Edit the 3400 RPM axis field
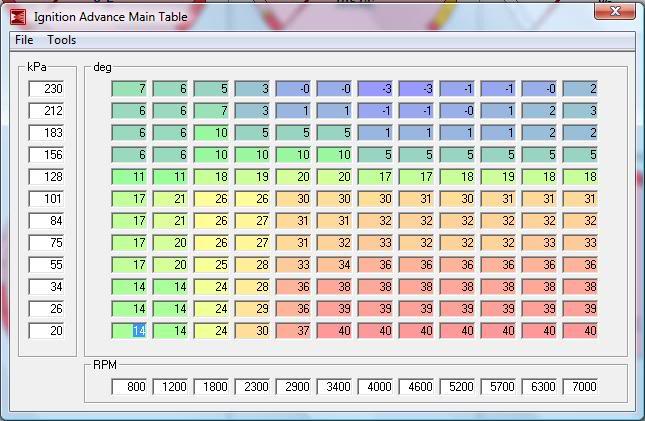This screenshot has height=421, width=645. point(334,386)
